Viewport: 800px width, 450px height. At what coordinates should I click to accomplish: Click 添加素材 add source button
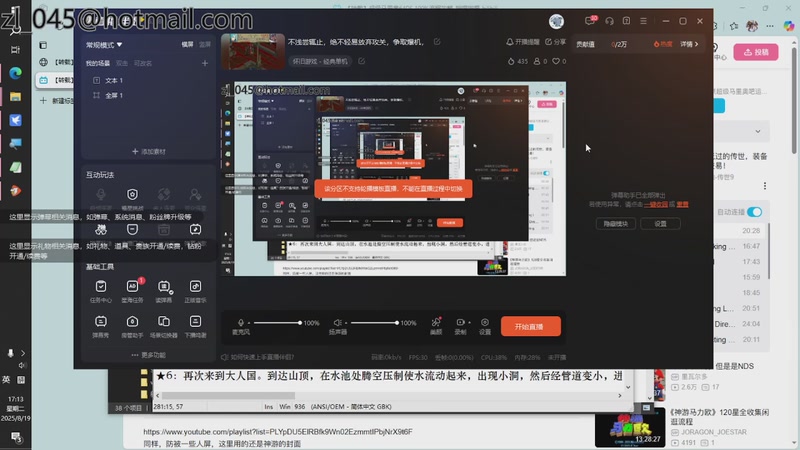tap(148, 152)
